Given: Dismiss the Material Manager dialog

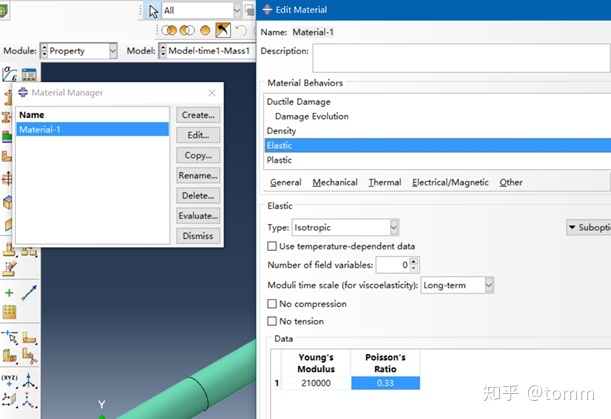Looking at the screenshot, I should click(x=198, y=236).
